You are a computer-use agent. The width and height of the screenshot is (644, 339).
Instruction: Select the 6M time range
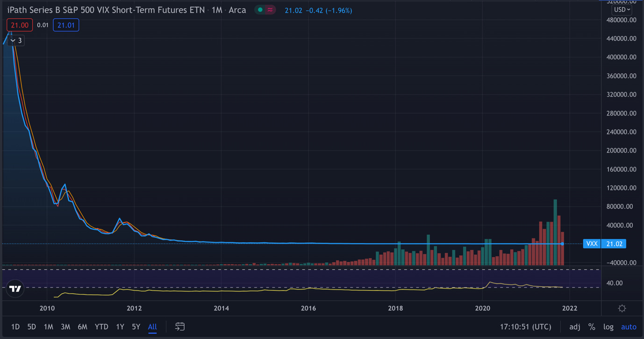click(x=83, y=327)
